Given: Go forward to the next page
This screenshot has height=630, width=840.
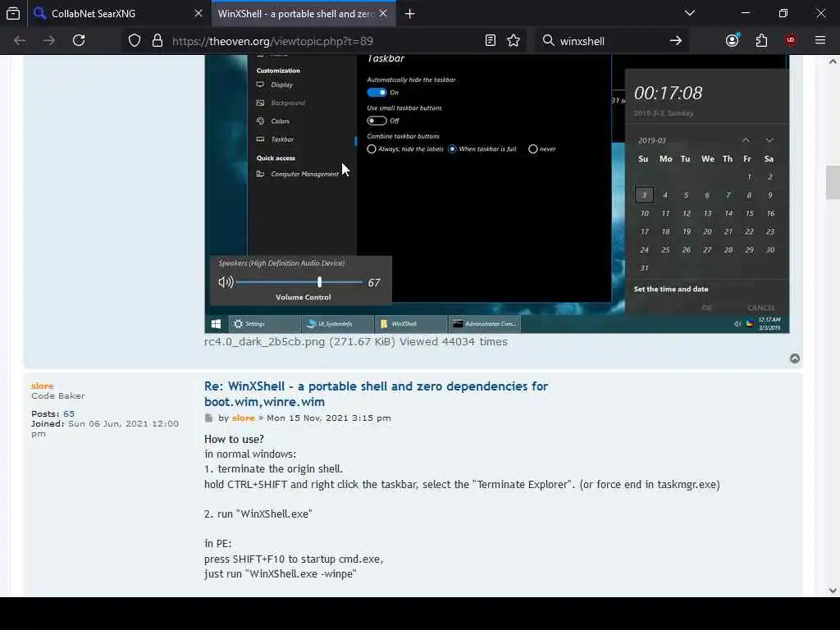Looking at the screenshot, I should tap(48, 40).
